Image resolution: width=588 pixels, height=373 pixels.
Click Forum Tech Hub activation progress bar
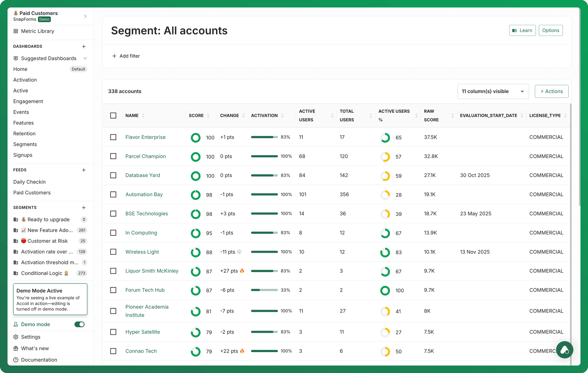click(264, 290)
